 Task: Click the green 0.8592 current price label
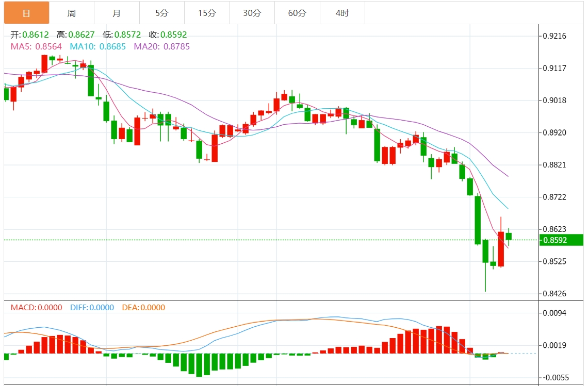pyautogui.click(x=561, y=240)
